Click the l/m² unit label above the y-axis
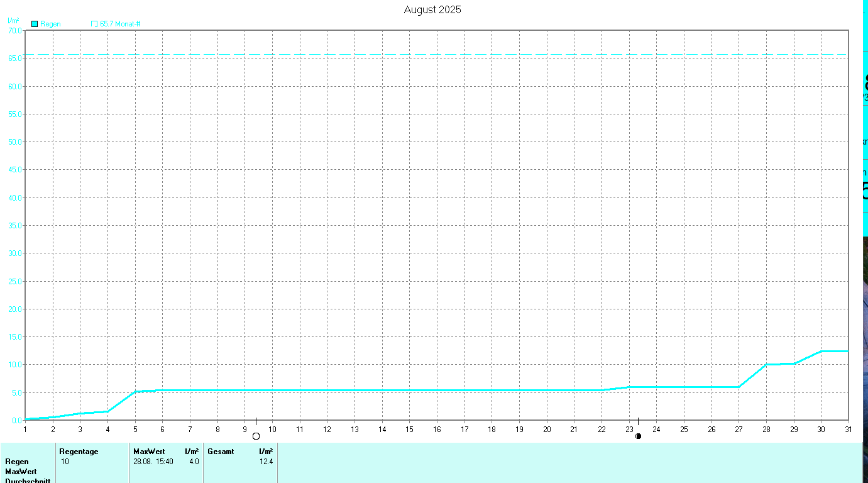Viewport: 868px width, 483px height. [x=13, y=21]
